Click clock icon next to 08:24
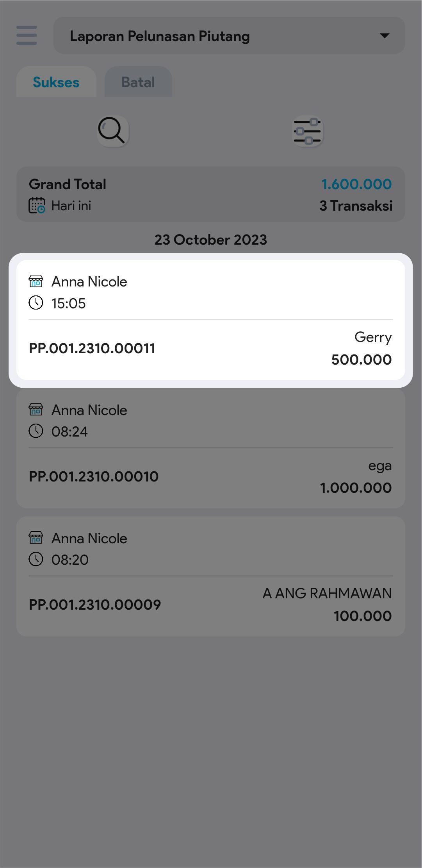 (36, 431)
